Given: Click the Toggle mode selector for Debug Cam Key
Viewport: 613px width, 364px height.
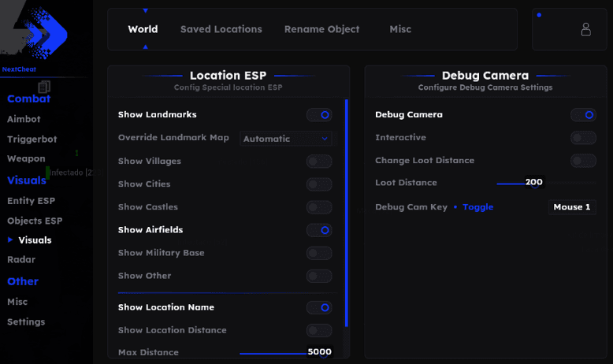Looking at the screenshot, I should (x=477, y=207).
